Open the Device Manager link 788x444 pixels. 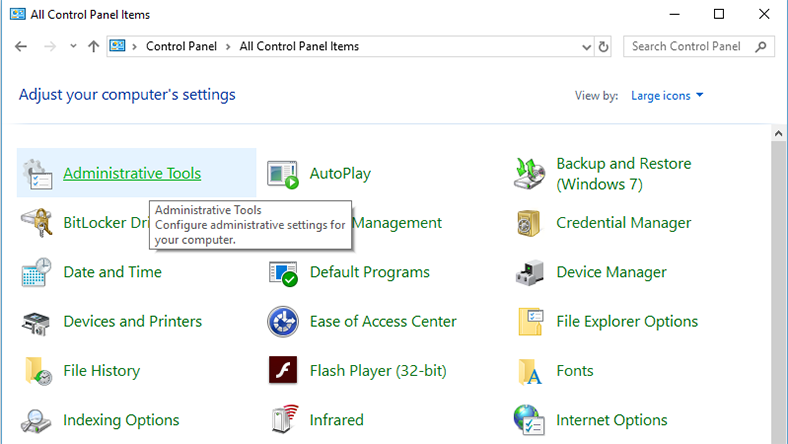[612, 272]
